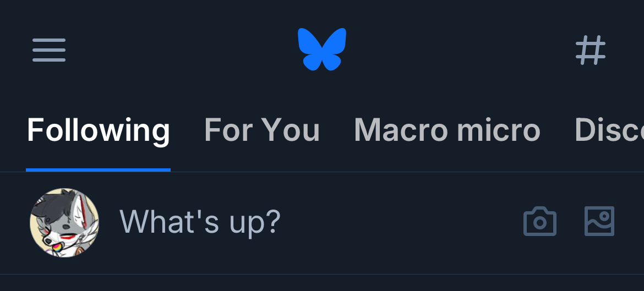Refresh the timeline via the blue butterfly

pyautogui.click(x=322, y=49)
